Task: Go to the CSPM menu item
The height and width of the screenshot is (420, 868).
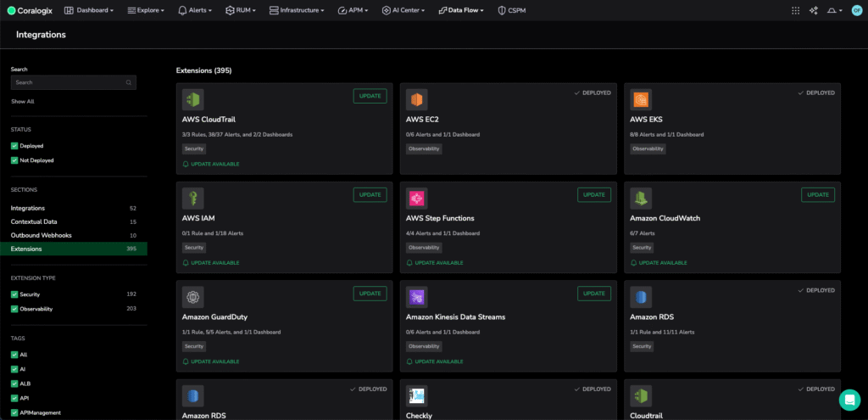Action: tap(511, 10)
